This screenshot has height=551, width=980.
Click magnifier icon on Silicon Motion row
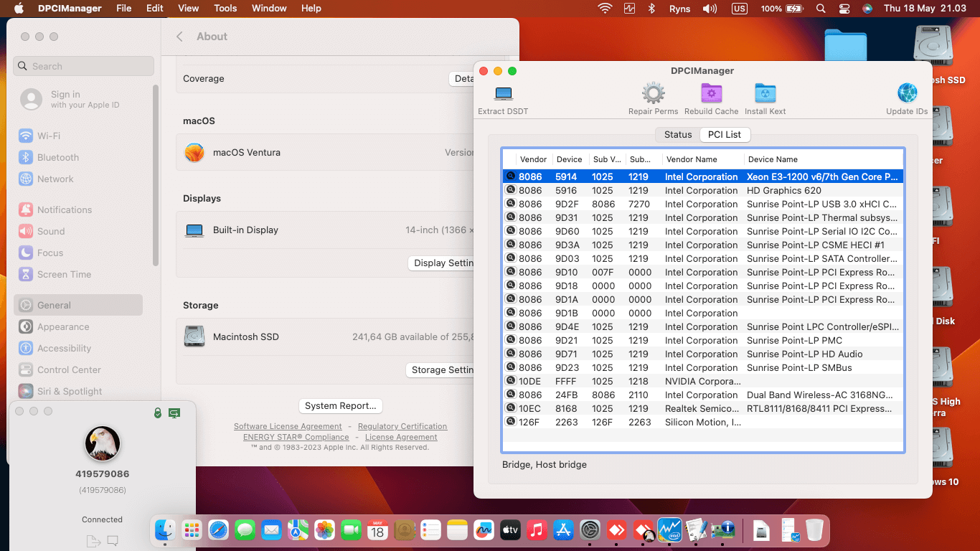pyautogui.click(x=511, y=422)
